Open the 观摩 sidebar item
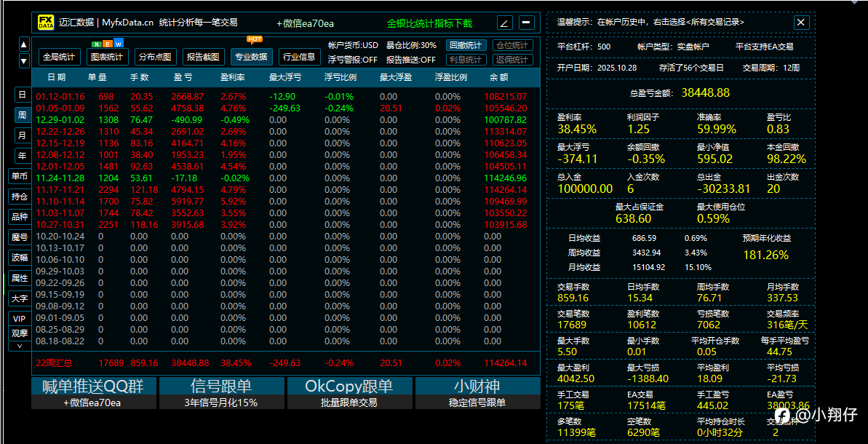868x444 pixels. coord(20,333)
